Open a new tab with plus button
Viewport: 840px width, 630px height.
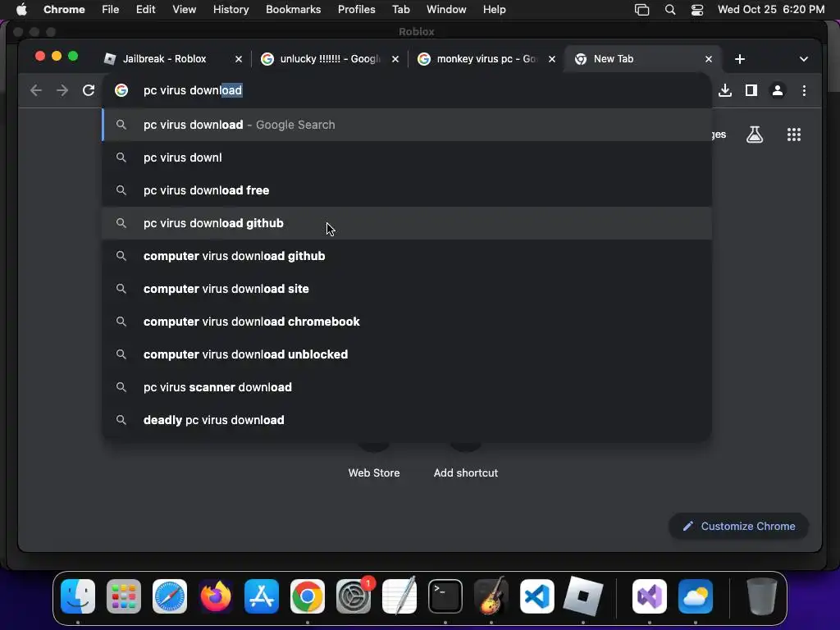[x=739, y=59]
